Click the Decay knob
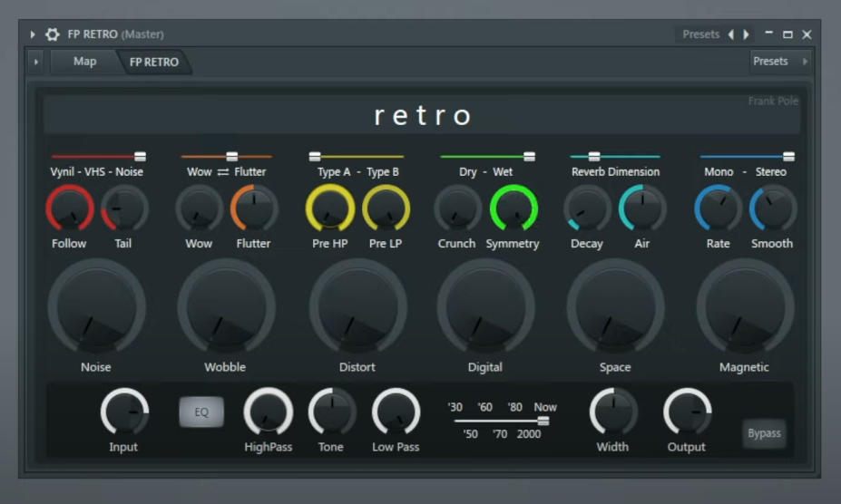Screen dimensions: 841x504 pos(587,208)
